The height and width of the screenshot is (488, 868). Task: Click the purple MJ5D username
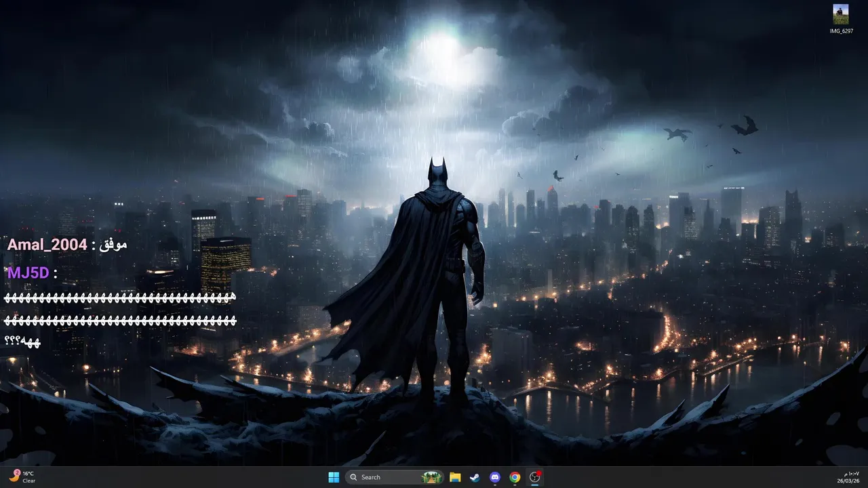coord(28,273)
